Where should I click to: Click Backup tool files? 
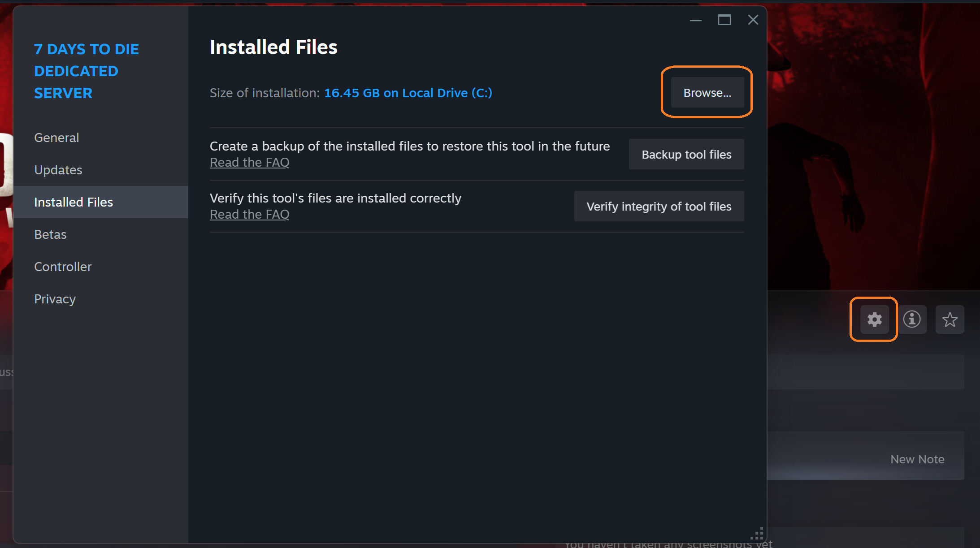[686, 154]
